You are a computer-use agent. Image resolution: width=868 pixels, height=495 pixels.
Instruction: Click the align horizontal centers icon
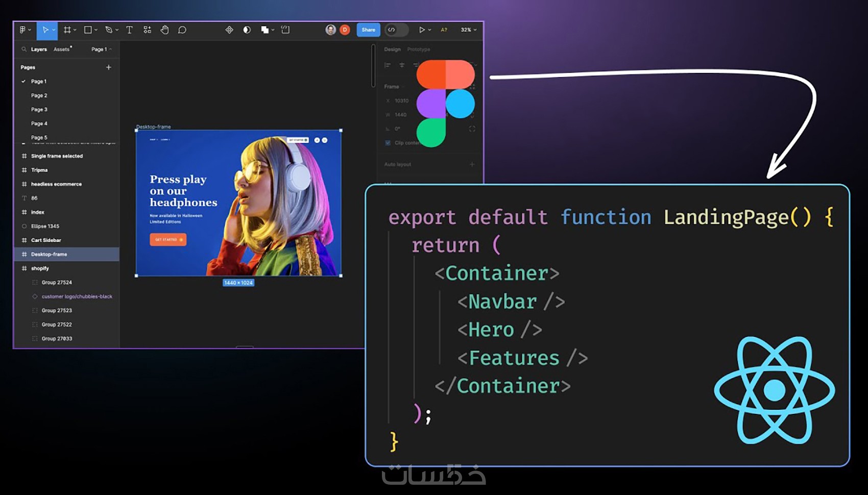[402, 65]
